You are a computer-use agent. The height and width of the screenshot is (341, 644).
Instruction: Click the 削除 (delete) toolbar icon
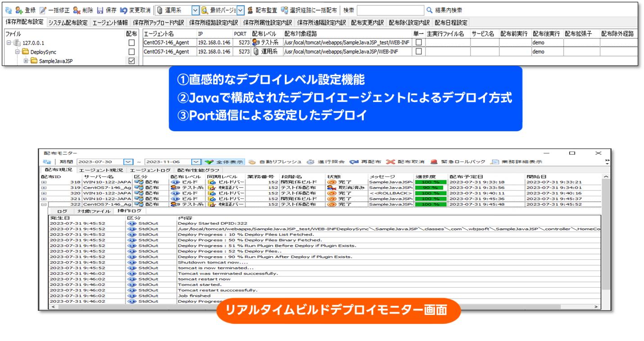pyautogui.click(x=77, y=10)
